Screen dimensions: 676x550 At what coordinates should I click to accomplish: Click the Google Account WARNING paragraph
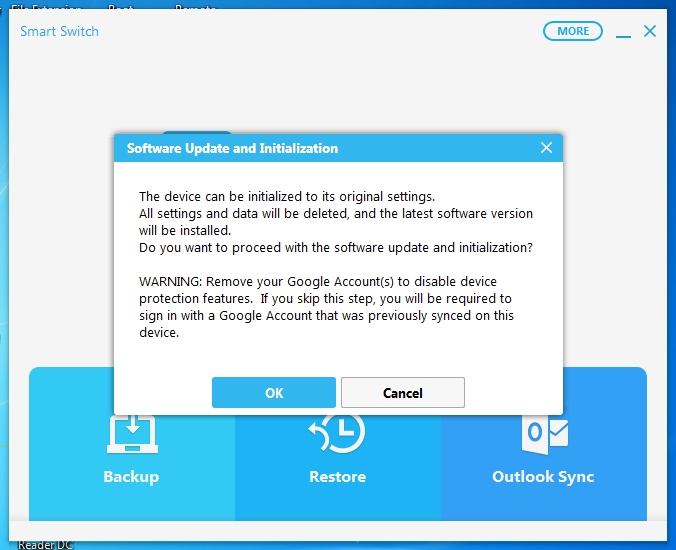coord(326,307)
